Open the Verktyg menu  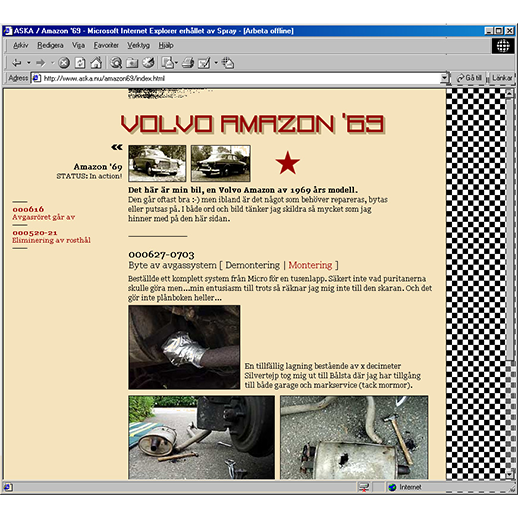pos(138,45)
